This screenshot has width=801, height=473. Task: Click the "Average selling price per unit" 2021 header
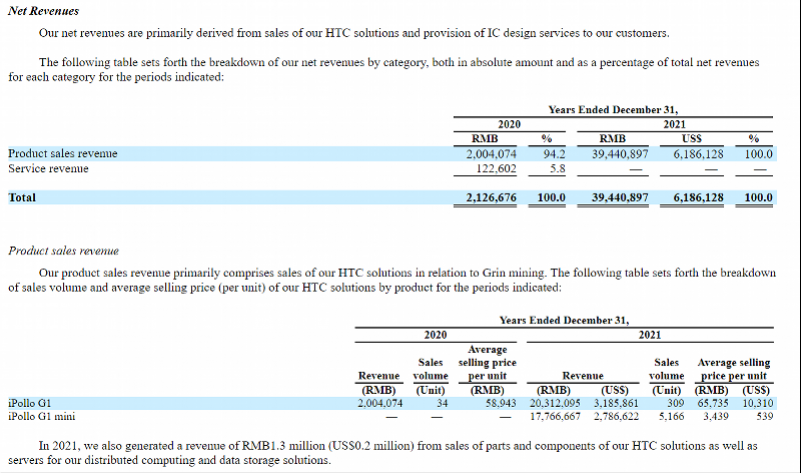point(734,369)
